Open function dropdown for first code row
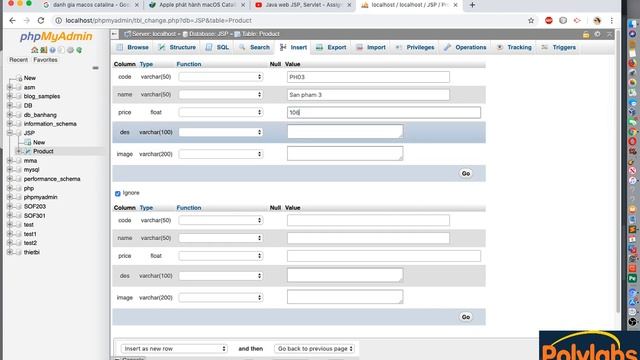This screenshot has height=360, width=640. point(220,77)
